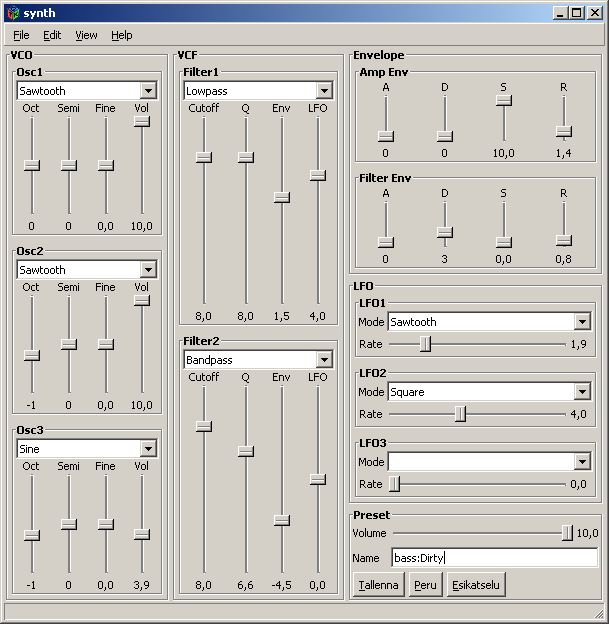Screen dimensions: 609x624
Task: Click the Osc1 Semi slider handle
Action: click(x=69, y=165)
